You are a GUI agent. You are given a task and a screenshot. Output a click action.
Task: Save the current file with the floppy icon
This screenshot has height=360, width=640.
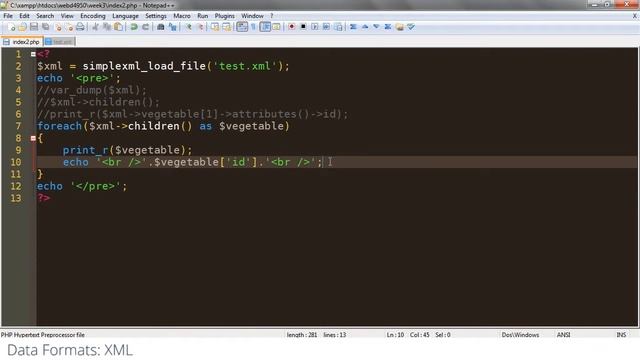[x=34, y=27]
